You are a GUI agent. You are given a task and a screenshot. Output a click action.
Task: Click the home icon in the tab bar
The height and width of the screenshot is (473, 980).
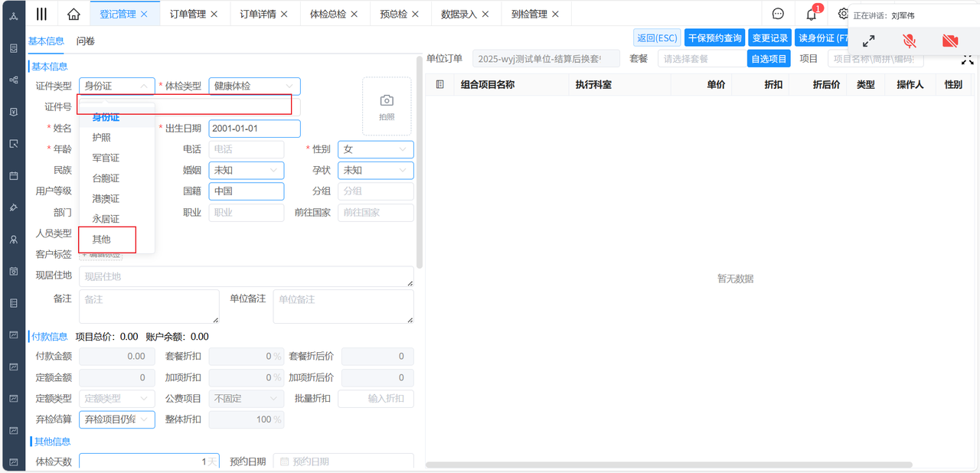point(73,14)
